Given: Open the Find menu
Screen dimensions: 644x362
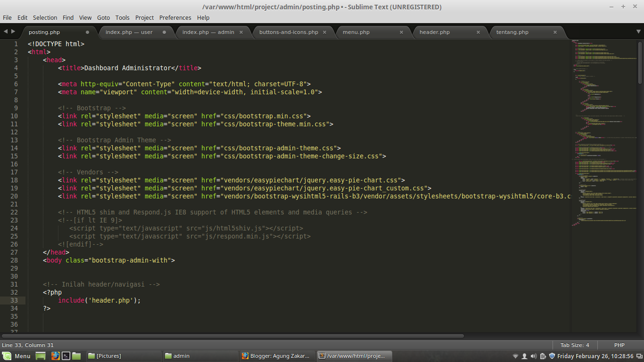Looking at the screenshot, I should tap(68, 17).
